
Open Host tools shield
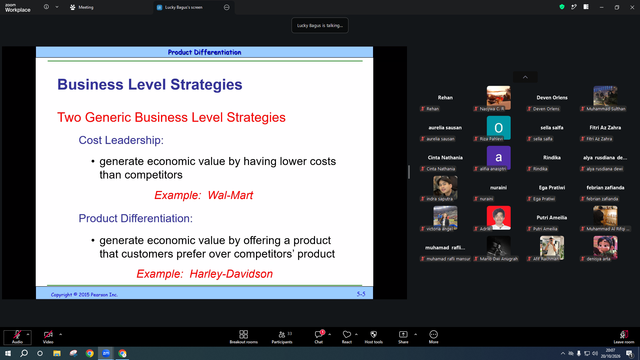(373, 337)
